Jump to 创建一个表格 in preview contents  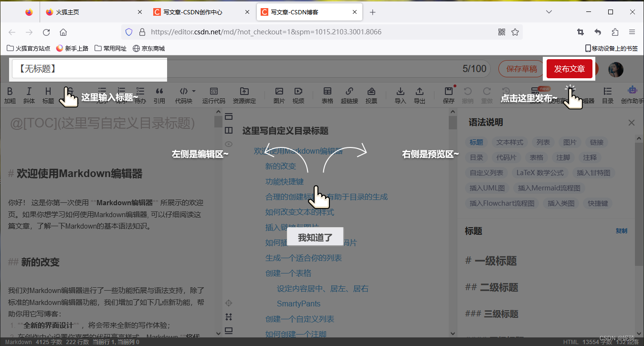tap(288, 273)
